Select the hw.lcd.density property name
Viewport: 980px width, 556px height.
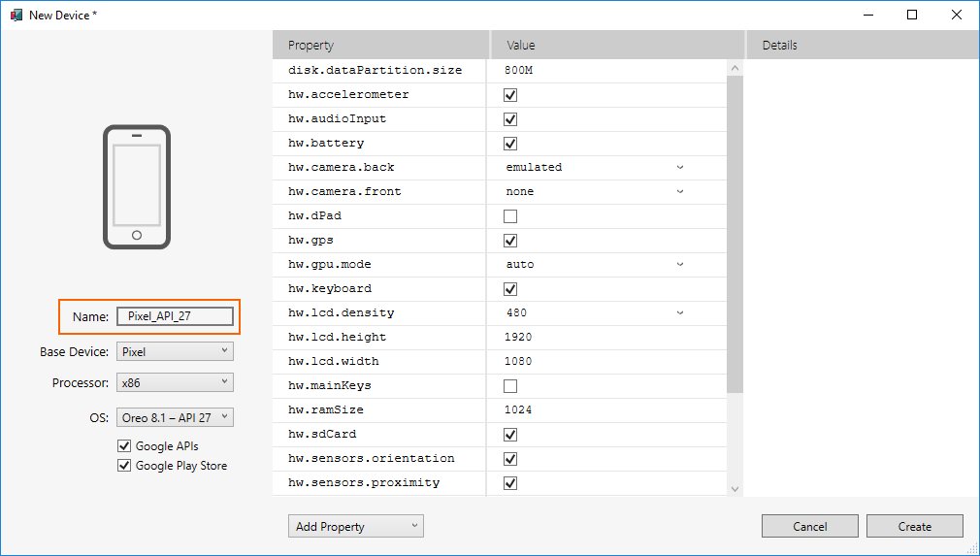coord(342,313)
